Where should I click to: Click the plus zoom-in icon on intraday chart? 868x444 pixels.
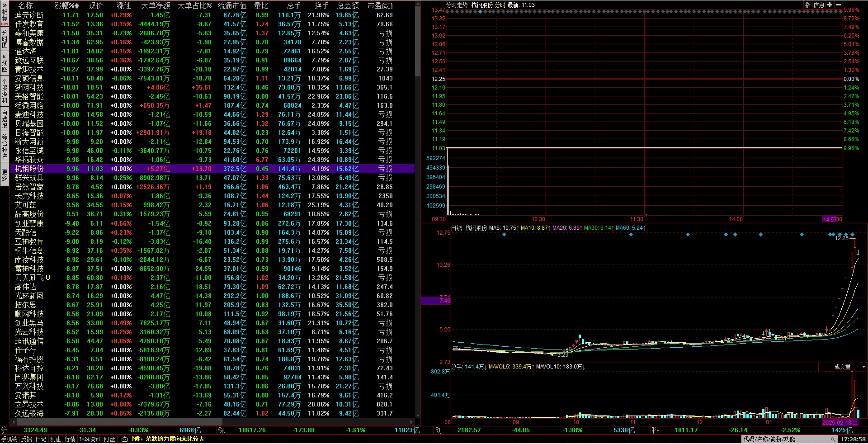830,5
